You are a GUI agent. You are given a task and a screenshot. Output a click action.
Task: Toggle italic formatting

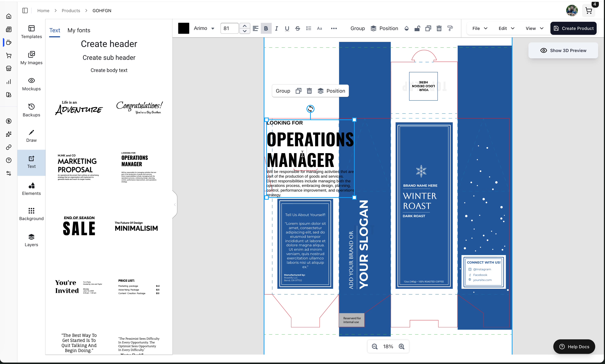point(277,28)
